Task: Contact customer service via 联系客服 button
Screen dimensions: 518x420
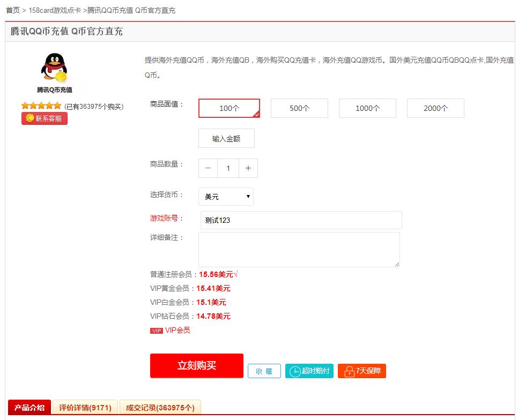Action: (45, 118)
